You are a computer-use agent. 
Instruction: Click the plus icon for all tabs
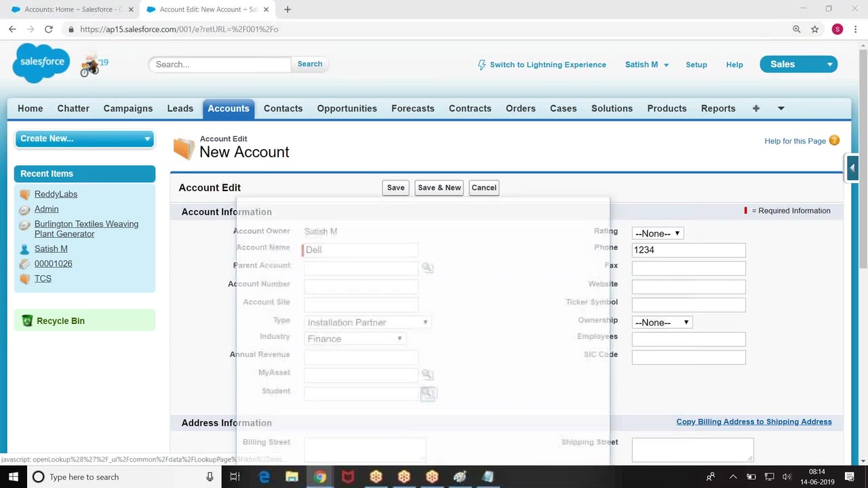pos(756,108)
